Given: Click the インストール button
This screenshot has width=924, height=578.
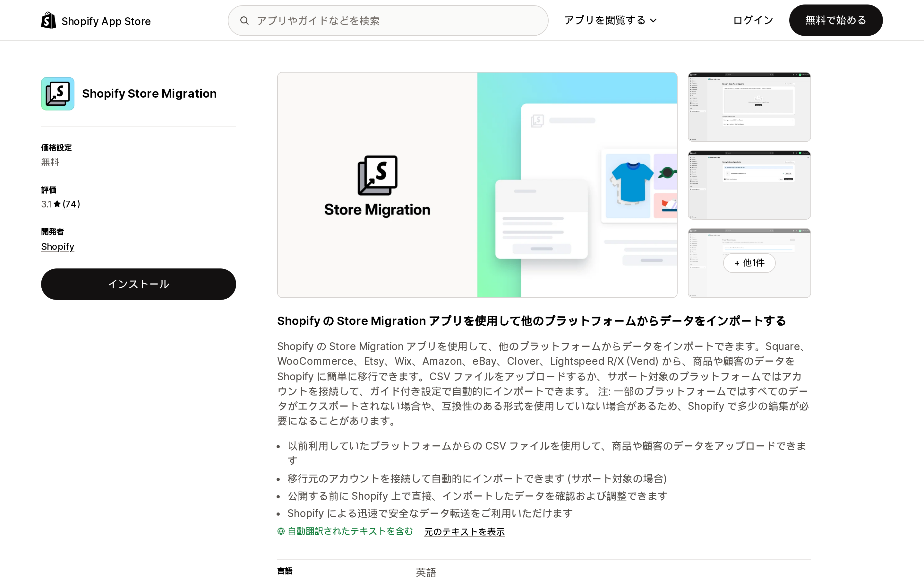Looking at the screenshot, I should point(138,284).
